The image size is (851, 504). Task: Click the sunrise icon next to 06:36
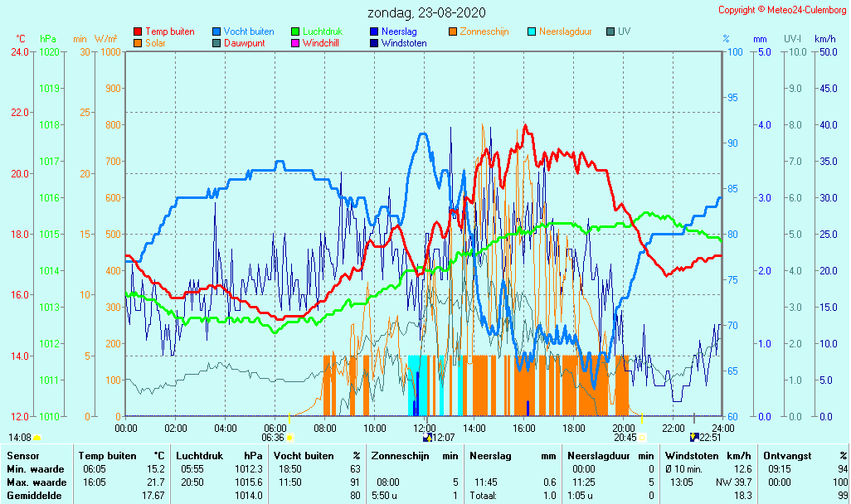[x=289, y=437]
